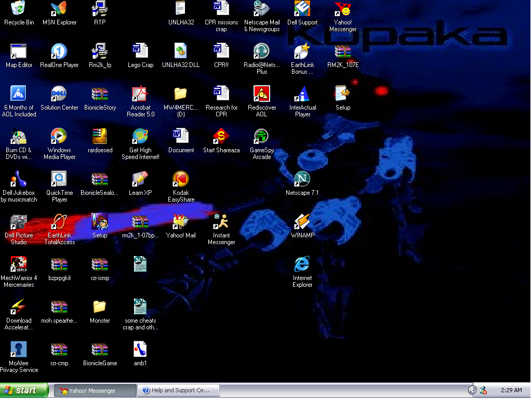The image size is (532, 399).
Task: Launch MSN Explorer
Action: 59,8
